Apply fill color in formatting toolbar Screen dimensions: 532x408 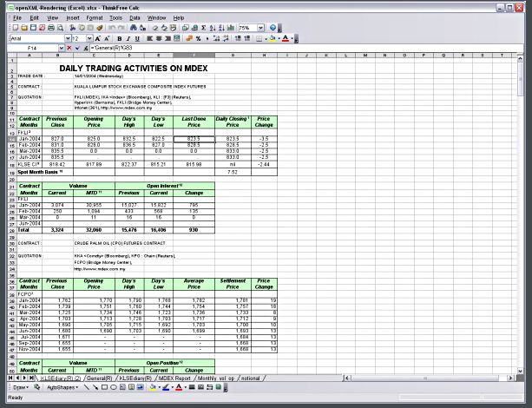click(x=273, y=39)
